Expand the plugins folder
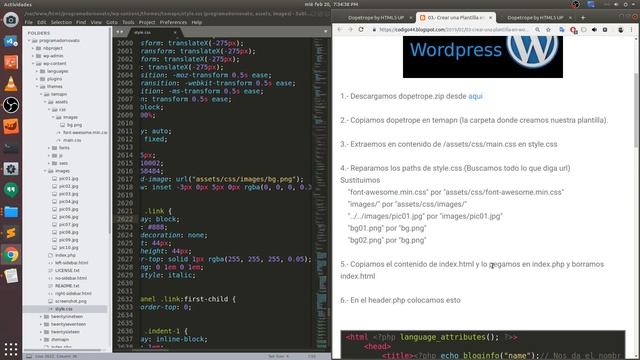This screenshot has height=360, width=640. pyautogui.click(x=37, y=79)
